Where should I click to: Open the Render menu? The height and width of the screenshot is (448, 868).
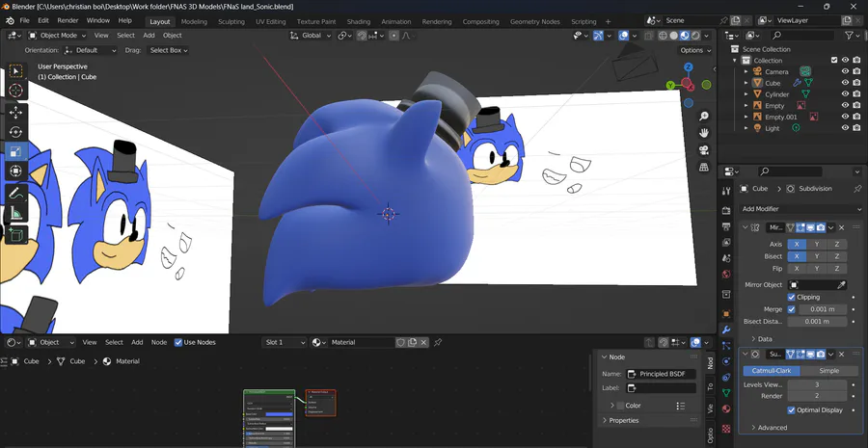(x=68, y=20)
